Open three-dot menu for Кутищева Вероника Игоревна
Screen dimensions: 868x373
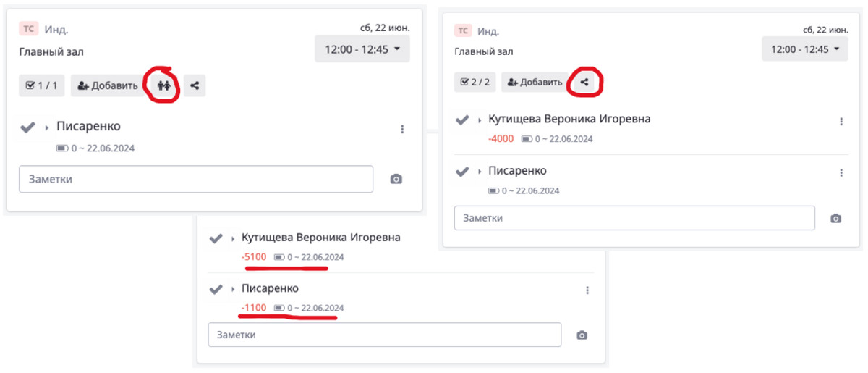(841, 122)
